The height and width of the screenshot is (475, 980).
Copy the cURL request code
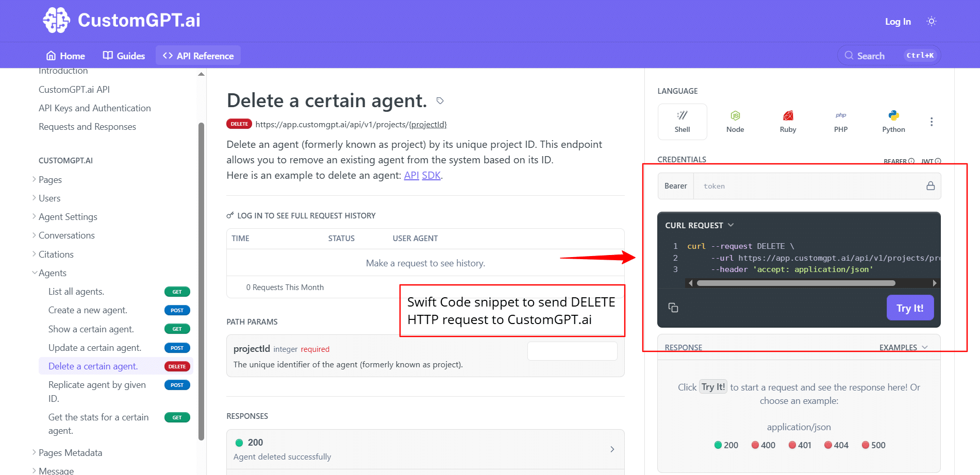673,308
